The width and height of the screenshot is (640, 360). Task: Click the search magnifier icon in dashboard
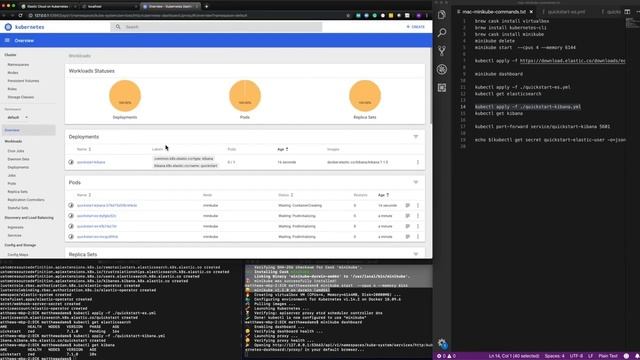118,27
